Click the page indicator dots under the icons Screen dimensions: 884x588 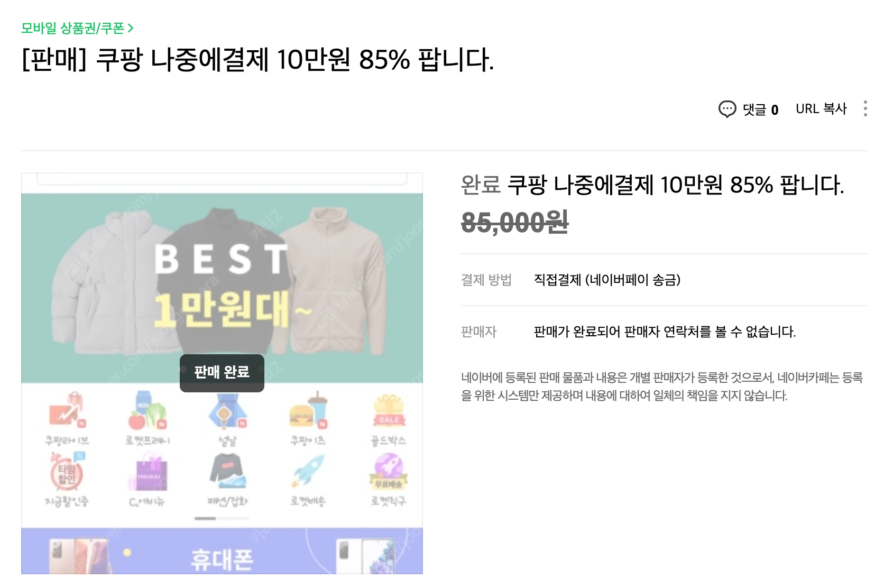click(x=222, y=519)
